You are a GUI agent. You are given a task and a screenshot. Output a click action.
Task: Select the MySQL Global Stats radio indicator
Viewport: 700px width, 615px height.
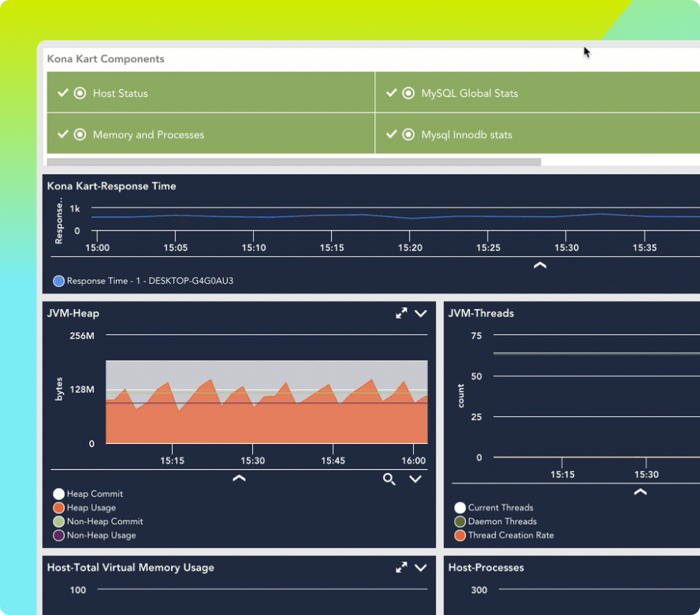[x=408, y=93]
